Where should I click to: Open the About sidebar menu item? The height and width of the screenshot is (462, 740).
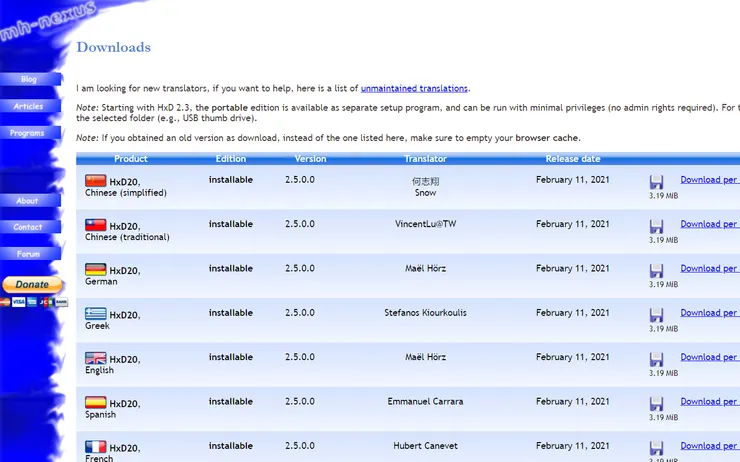30,201
